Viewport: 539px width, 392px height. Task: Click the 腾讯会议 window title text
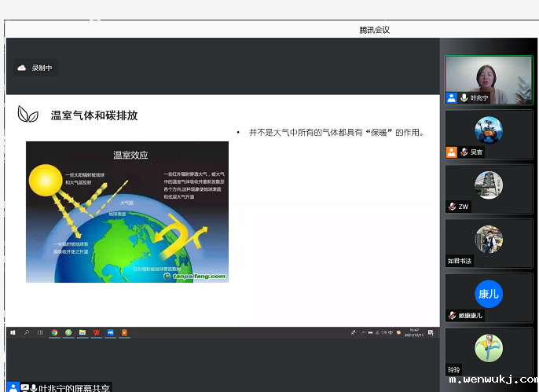(374, 30)
